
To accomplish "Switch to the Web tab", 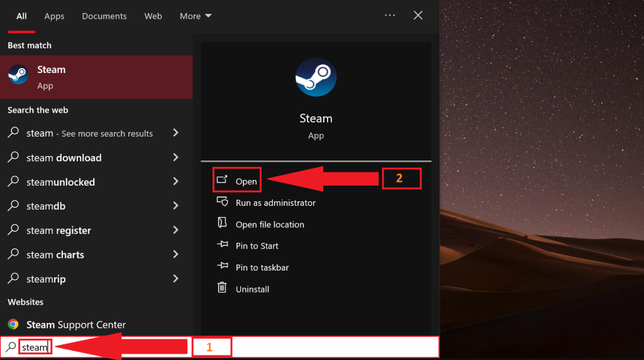I will pyautogui.click(x=153, y=16).
